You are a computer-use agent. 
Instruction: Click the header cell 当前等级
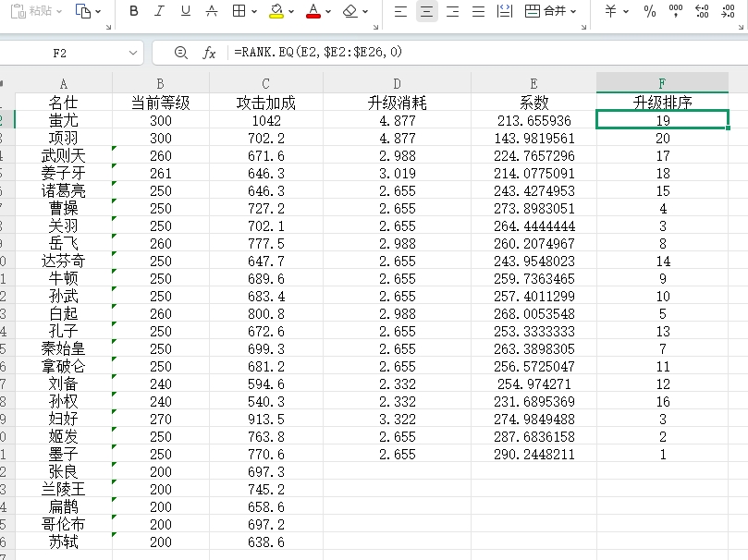[160, 103]
